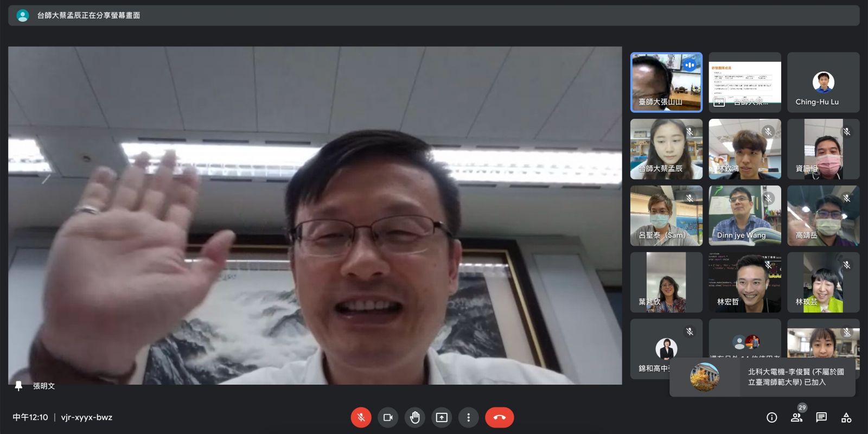This screenshot has width=868, height=434.
Task: Select the 呂聖泰 (Sam) video tile
Action: 666,216
